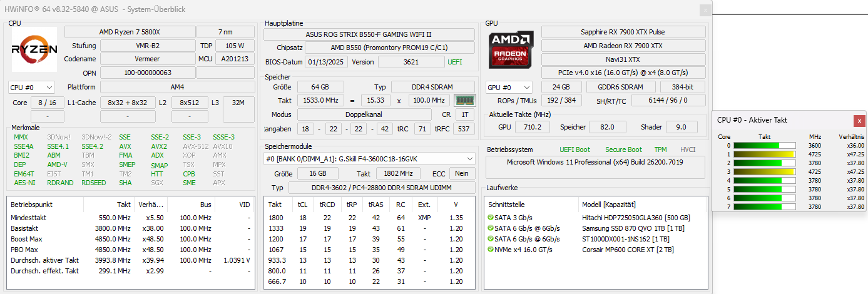Image resolution: width=868 pixels, height=294 pixels.
Task: Click the green memory module icon
Action: 465,100
